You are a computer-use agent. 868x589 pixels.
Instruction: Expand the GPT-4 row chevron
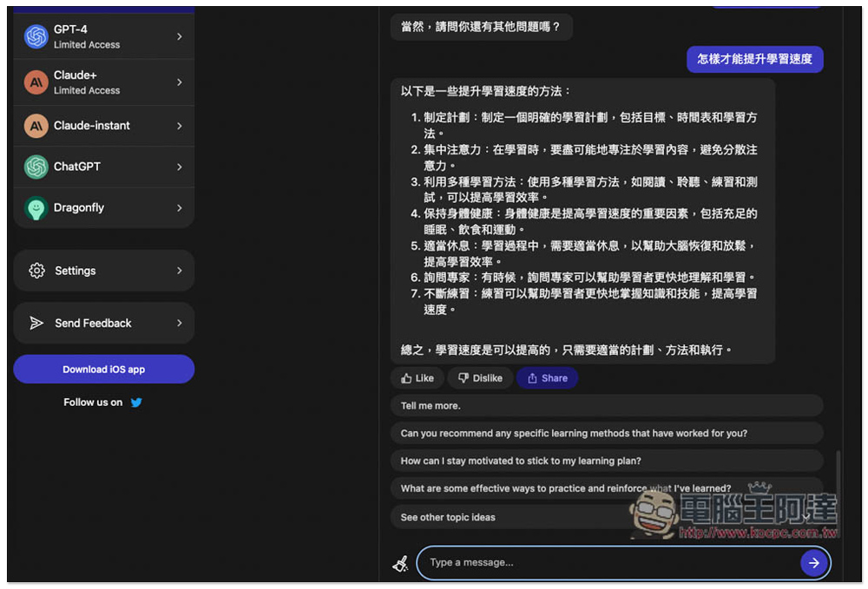(x=180, y=36)
